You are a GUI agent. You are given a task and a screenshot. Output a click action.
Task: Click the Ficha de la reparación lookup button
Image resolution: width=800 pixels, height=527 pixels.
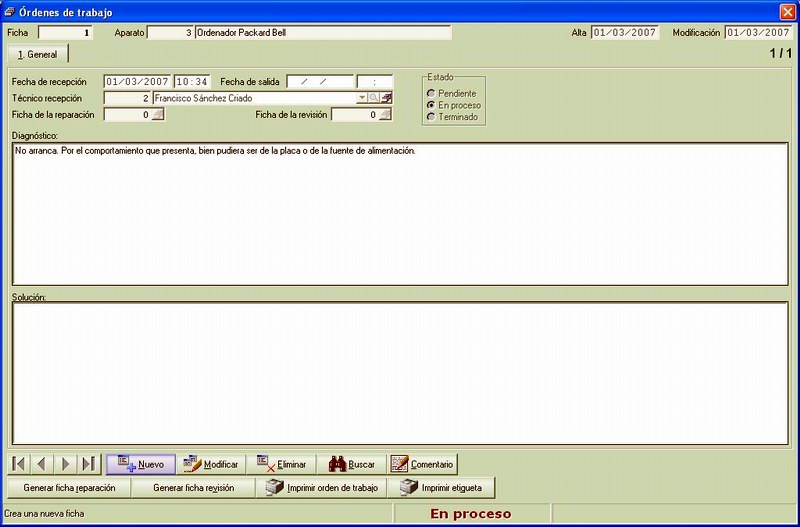pyautogui.click(x=158, y=115)
